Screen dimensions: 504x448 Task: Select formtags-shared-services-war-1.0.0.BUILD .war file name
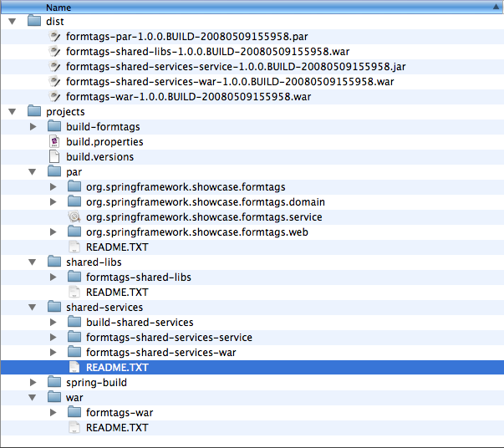pyautogui.click(x=230, y=82)
